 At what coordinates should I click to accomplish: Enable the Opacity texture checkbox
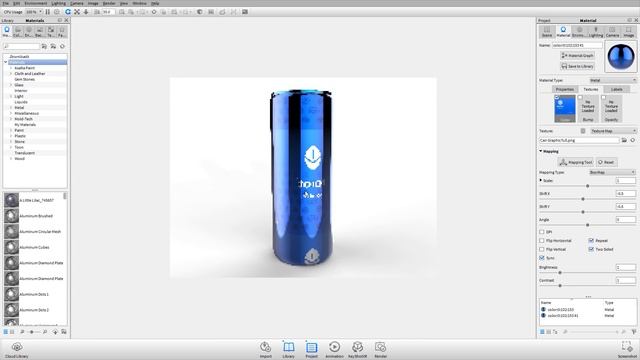[x=603, y=97]
